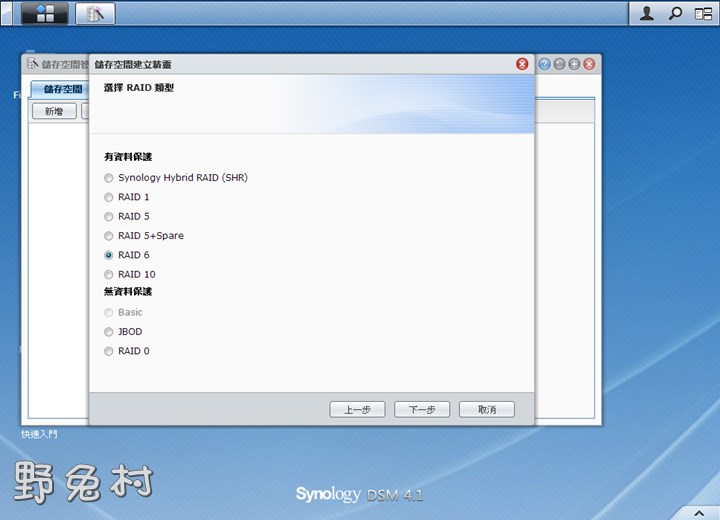Image resolution: width=720 pixels, height=520 pixels.
Task: Select the RAID 5+Spare option
Action: (x=108, y=236)
